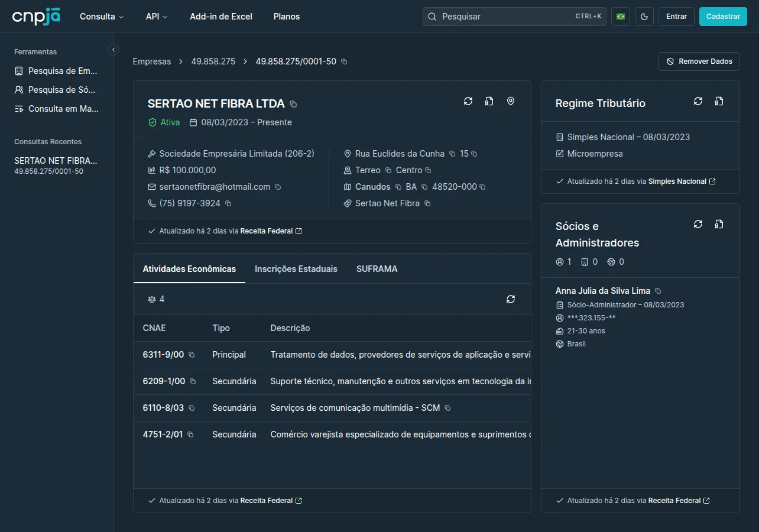Copy CNAE code 6209-1/00

[193, 381]
